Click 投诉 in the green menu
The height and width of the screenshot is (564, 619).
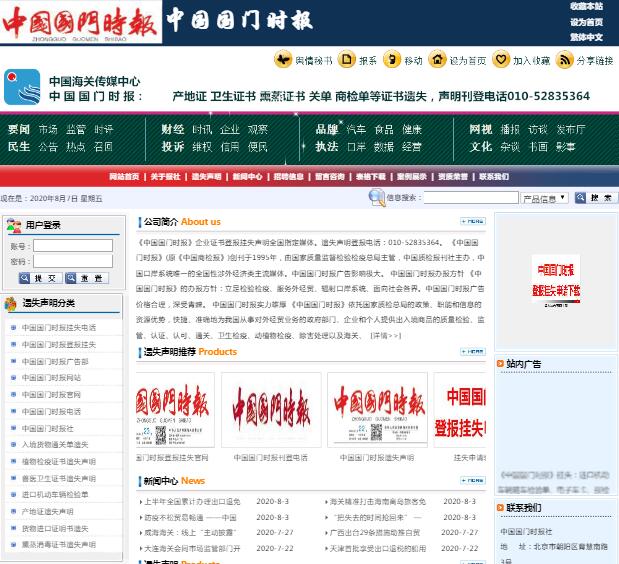[x=173, y=147]
